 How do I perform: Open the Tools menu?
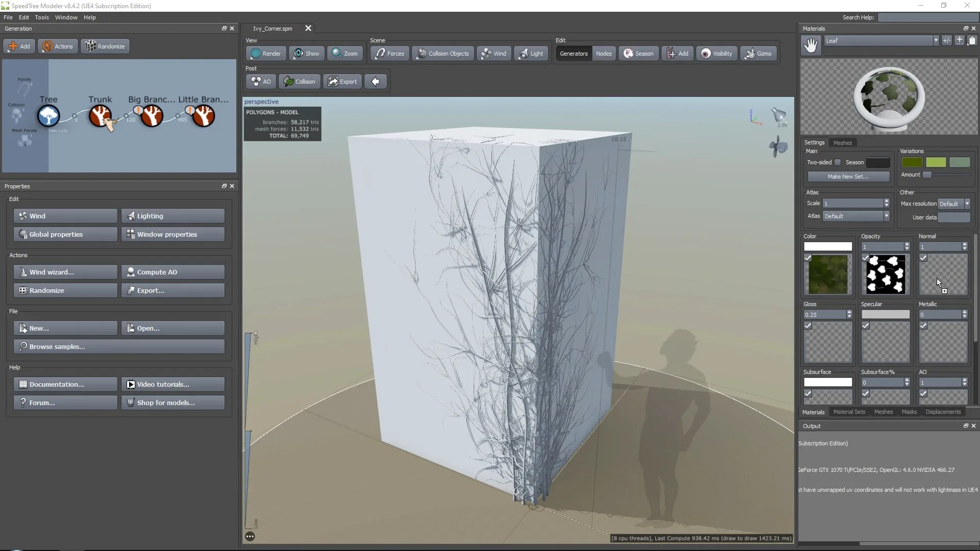(x=42, y=17)
